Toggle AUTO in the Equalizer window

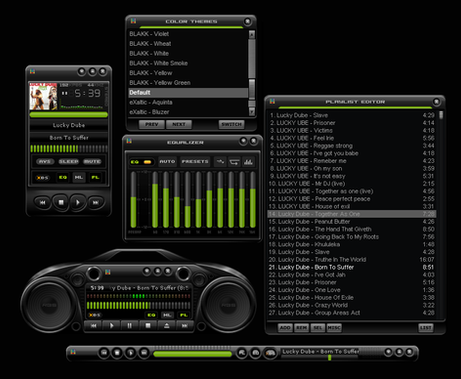click(167, 162)
